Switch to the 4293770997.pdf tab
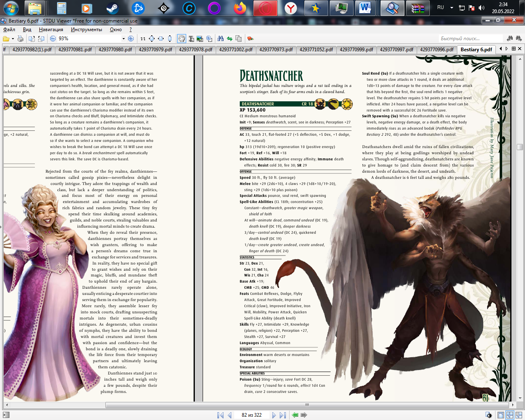The width and height of the screenshot is (525, 420). pos(397,50)
